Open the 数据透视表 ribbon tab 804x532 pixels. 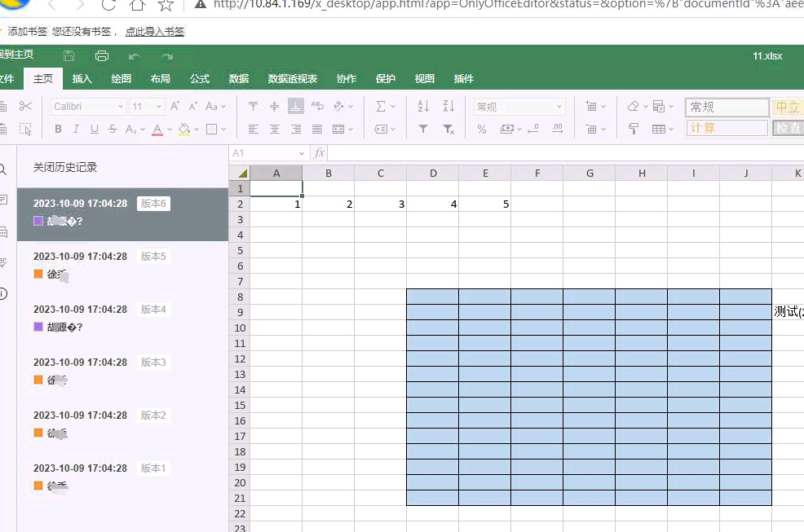pos(292,78)
